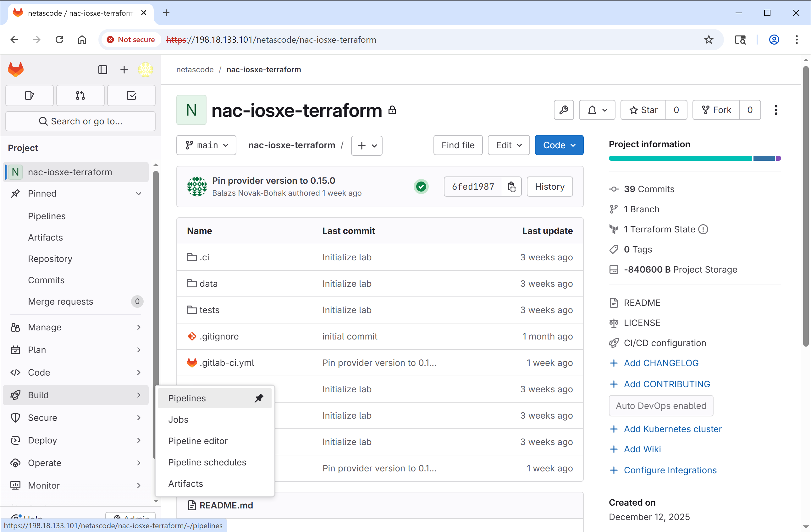Screen dimensions: 811x532
Task: Click the Add CHANGELOG link
Action: tap(661, 363)
